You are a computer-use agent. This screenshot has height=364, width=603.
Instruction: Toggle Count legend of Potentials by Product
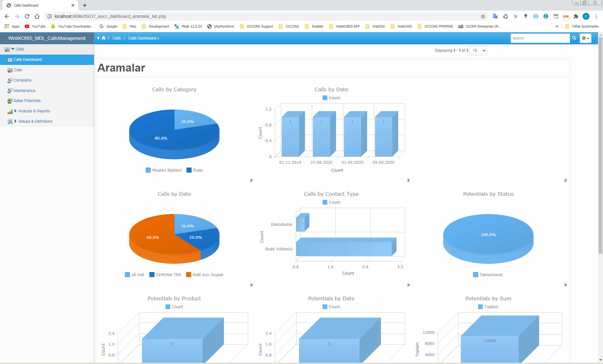click(x=174, y=307)
